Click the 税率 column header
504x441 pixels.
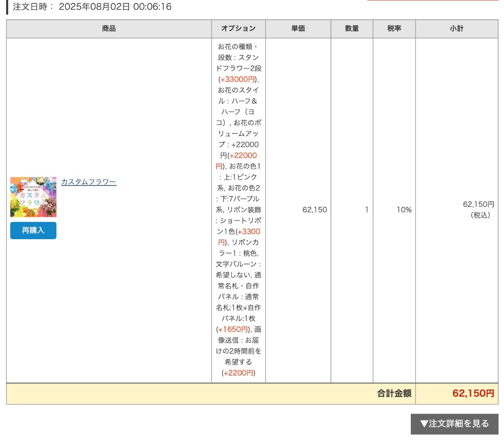(x=394, y=29)
